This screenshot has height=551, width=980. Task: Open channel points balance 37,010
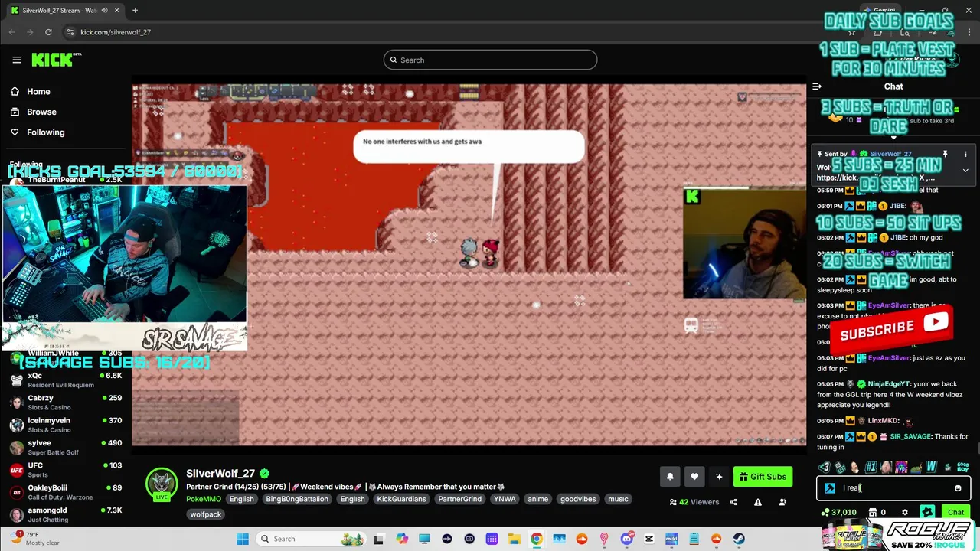pyautogui.click(x=838, y=513)
